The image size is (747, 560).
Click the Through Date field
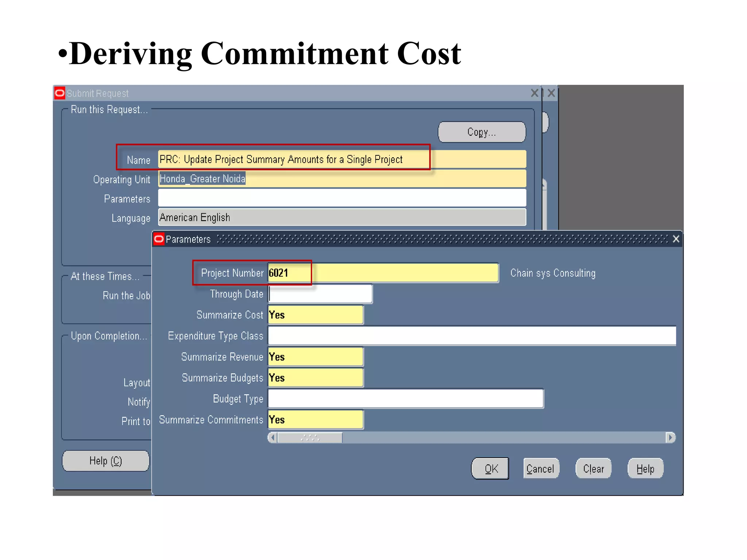[x=320, y=294]
